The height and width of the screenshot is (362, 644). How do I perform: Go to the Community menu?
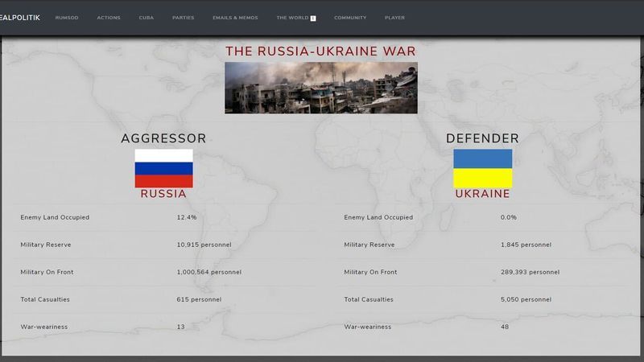tap(350, 18)
